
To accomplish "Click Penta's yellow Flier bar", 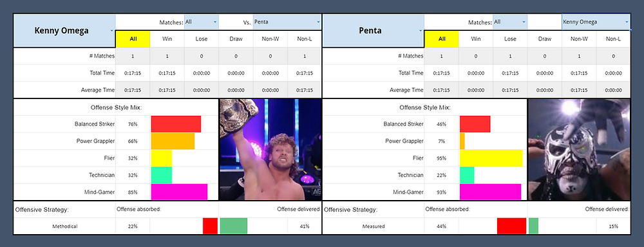I will [x=491, y=158].
